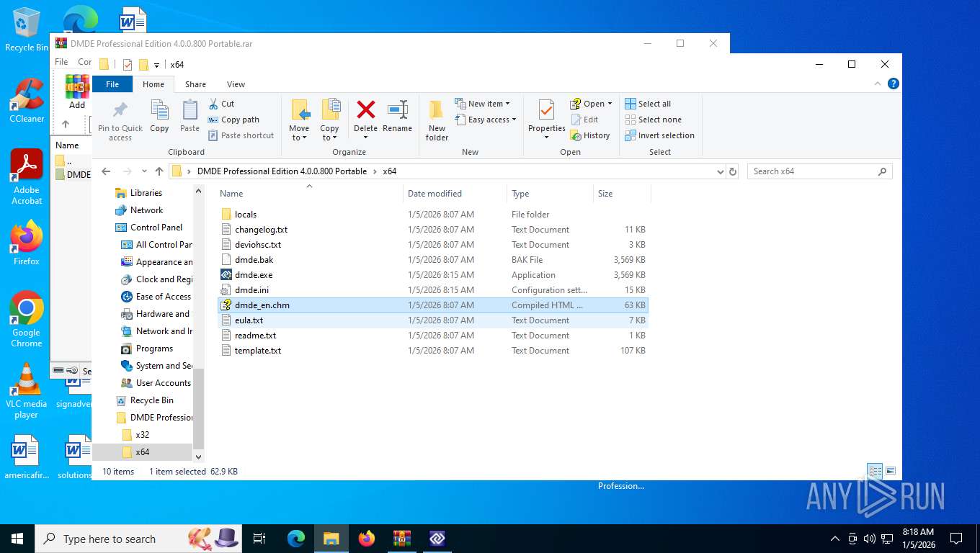The image size is (980, 553).
Task: Click Copy path in Clipboard group
Action: (x=233, y=120)
